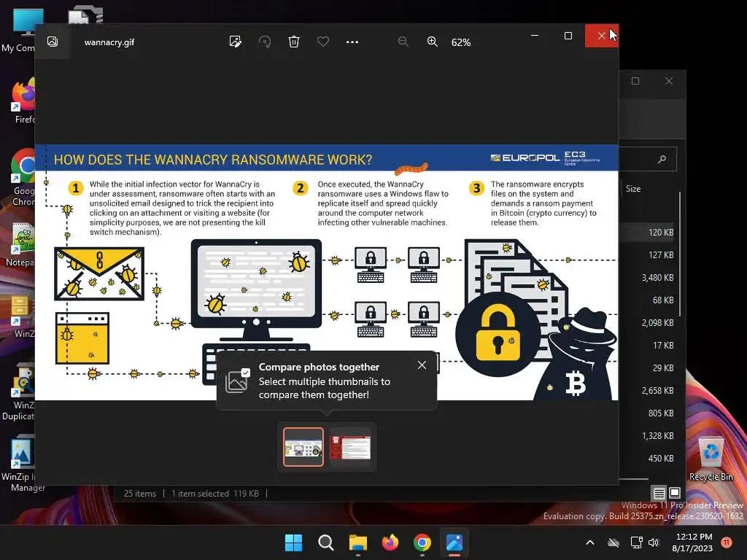Click the search icon in File Explorer

(x=662, y=159)
